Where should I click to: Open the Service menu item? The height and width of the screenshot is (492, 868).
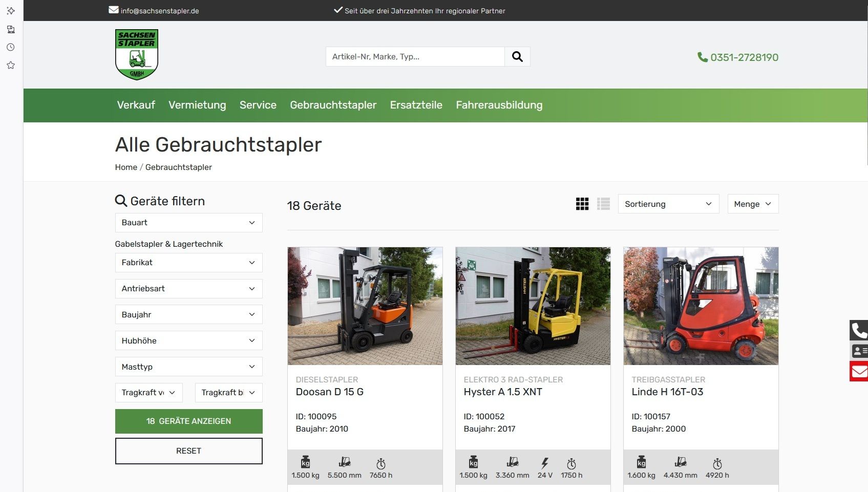click(x=258, y=105)
